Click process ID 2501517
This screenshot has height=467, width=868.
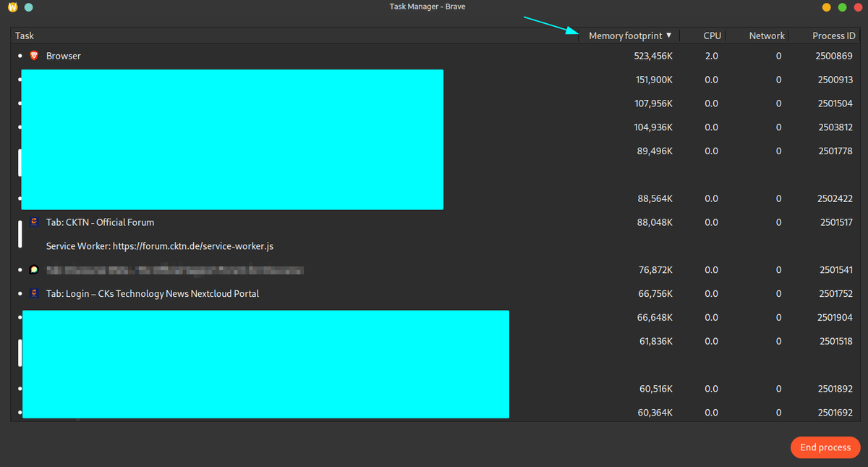tap(836, 222)
